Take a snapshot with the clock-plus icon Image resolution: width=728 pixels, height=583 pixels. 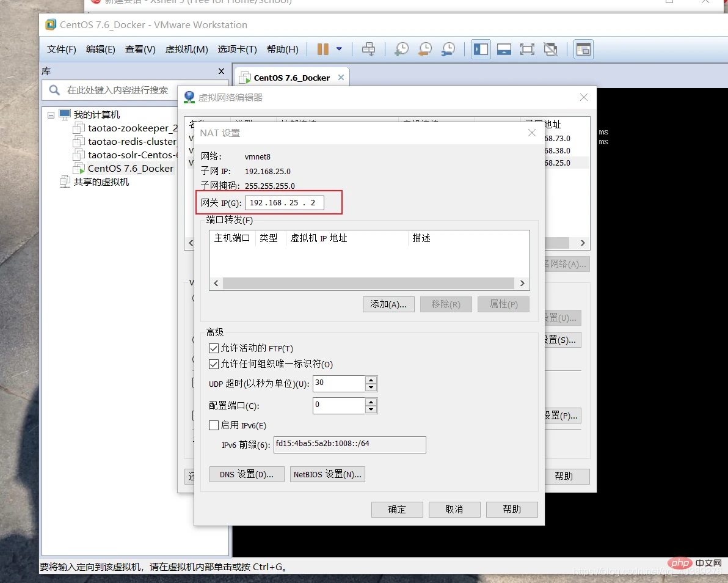click(x=402, y=50)
